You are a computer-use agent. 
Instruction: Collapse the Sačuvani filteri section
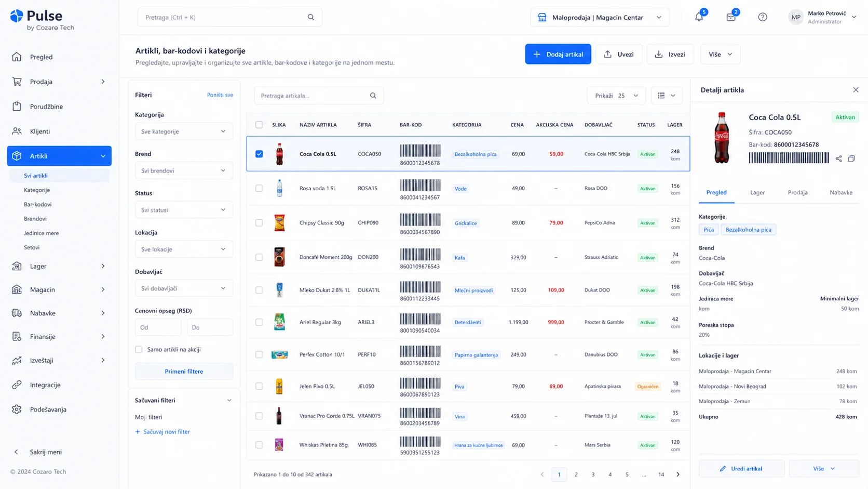coord(229,401)
